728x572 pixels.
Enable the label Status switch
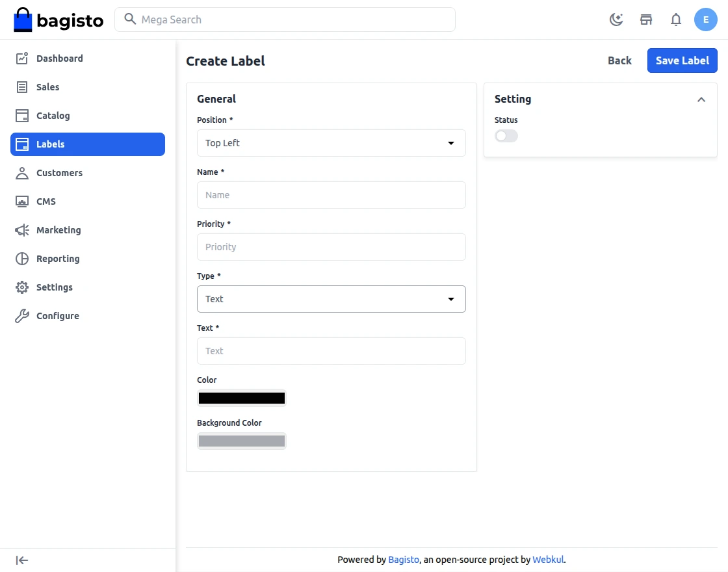[506, 136]
